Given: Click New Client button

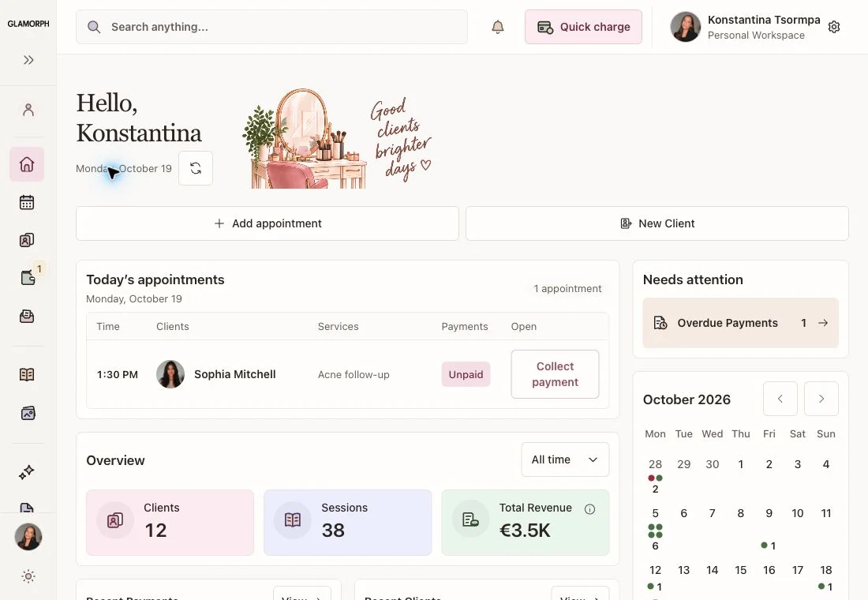Looking at the screenshot, I should (657, 223).
